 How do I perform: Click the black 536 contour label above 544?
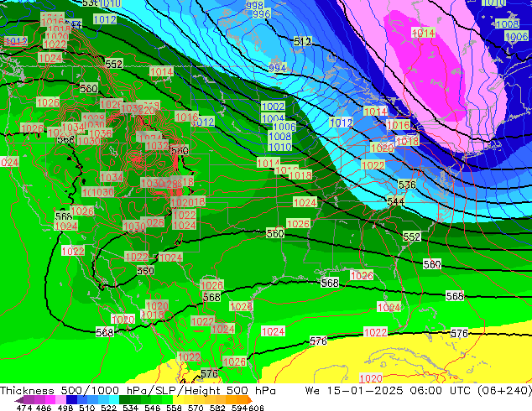click(407, 185)
